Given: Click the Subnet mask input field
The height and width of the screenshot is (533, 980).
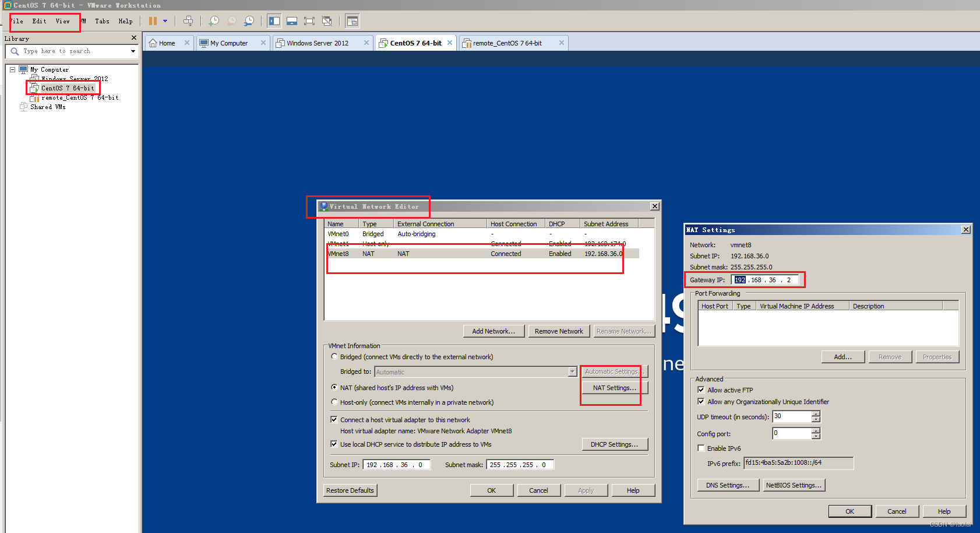Looking at the screenshot, I should coord(520,465).
